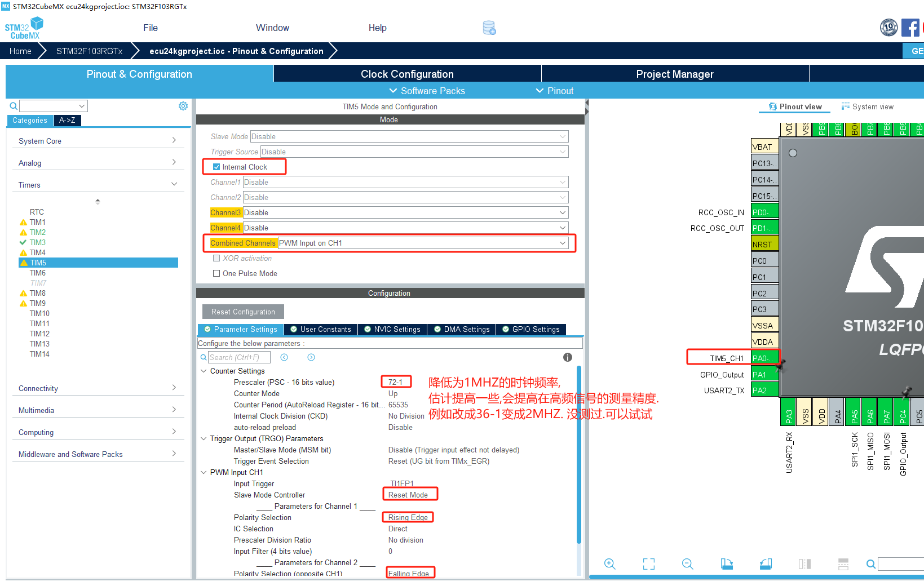Viewport: 924px width, 586px height.
Task: Click the TIM3 green checkmark icon
Action: point(23,242)
